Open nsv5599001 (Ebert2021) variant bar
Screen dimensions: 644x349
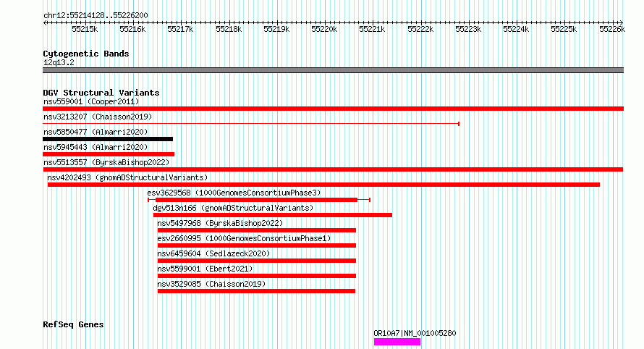coord(257,276)
